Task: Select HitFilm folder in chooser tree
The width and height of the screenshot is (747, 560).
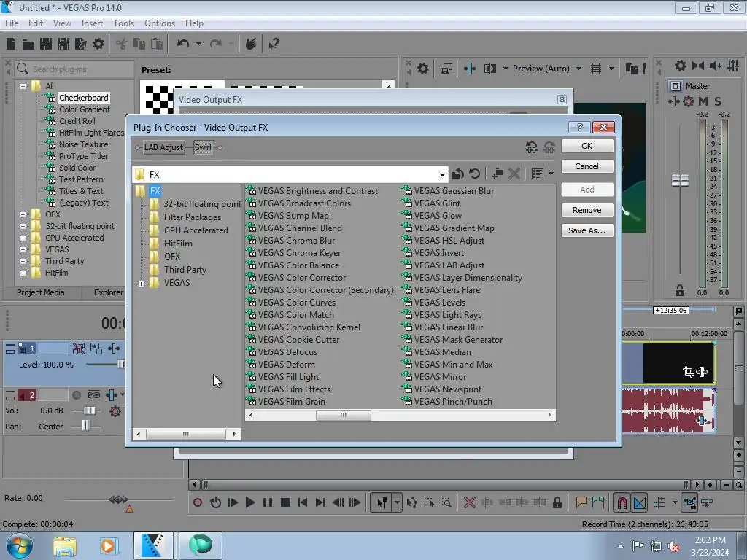Action: [178, 244]
